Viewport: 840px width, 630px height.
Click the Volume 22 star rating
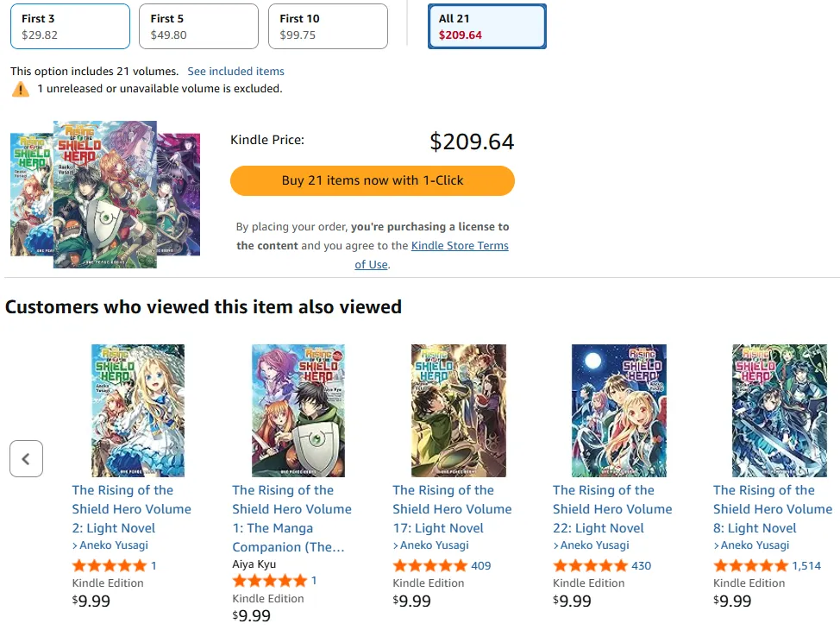click(590, 566)
